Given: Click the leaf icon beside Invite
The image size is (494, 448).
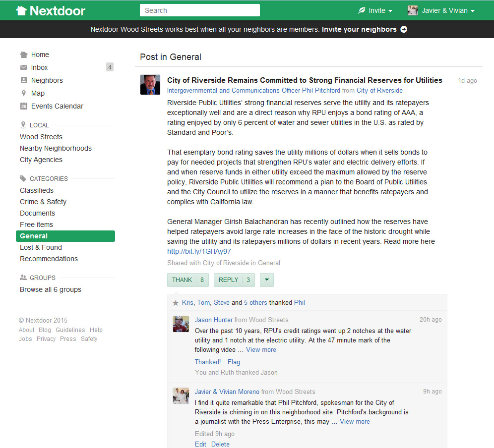Looking at the screenshot, I should [362, 10].
